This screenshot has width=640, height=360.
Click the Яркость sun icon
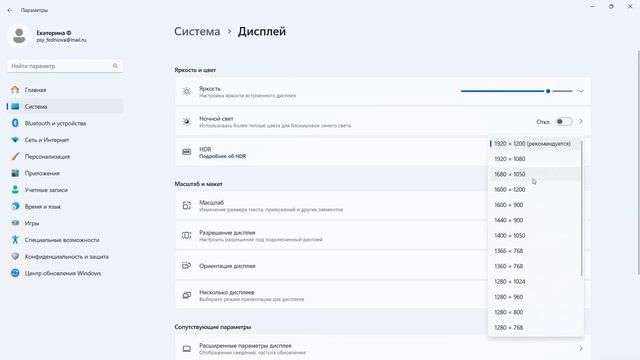(x=187, y=91)
